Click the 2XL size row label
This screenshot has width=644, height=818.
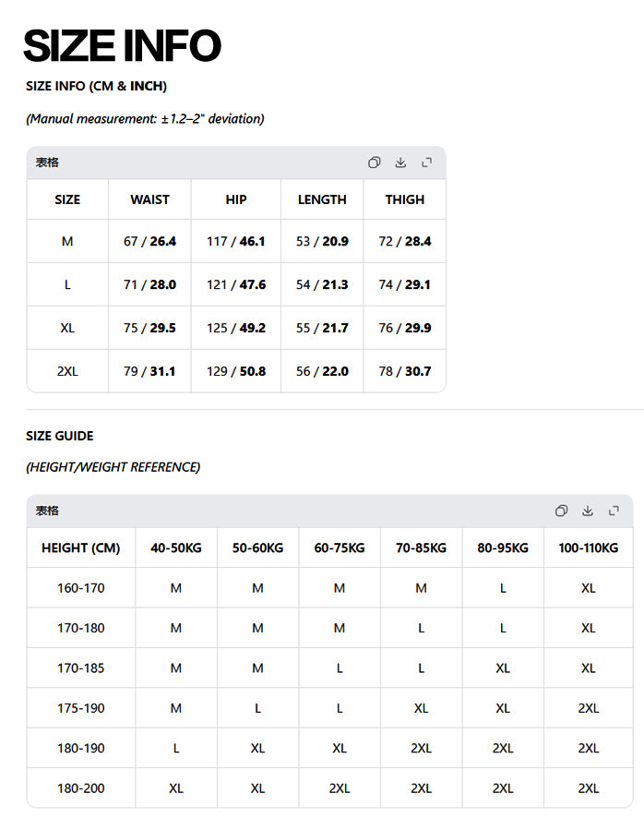coord(67,371)
